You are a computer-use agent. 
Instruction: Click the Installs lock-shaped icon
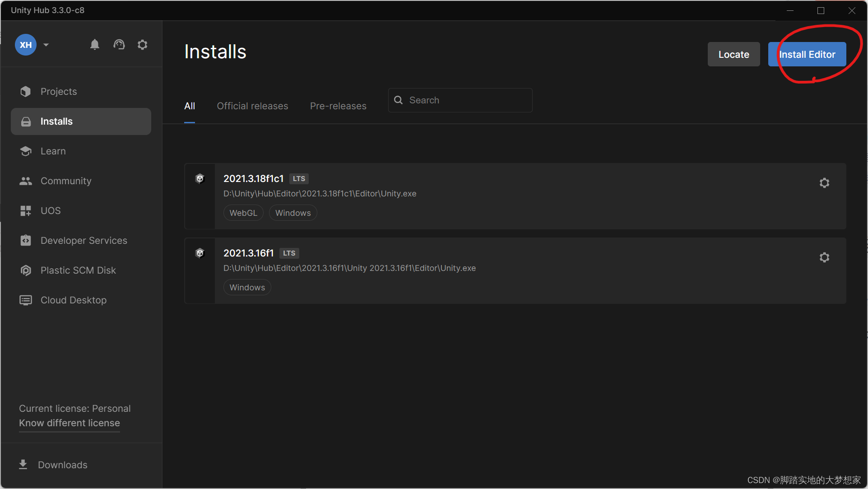(26, 121)
